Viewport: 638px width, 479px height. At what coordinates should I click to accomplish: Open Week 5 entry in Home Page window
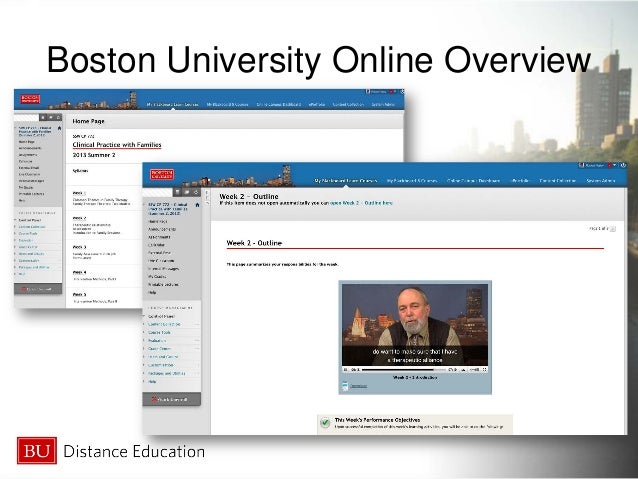click(x=79, y=294)
